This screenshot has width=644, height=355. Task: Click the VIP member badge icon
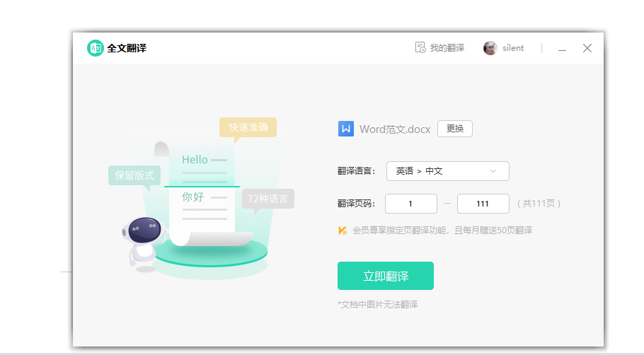click(x=343, y=231)
